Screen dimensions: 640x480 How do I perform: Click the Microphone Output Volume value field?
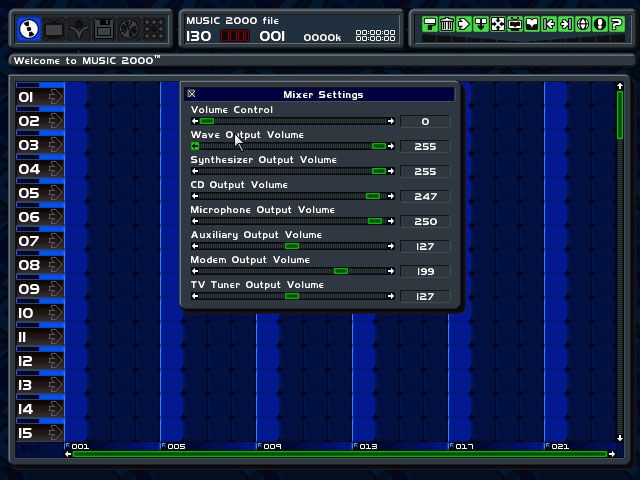[425, 221]
